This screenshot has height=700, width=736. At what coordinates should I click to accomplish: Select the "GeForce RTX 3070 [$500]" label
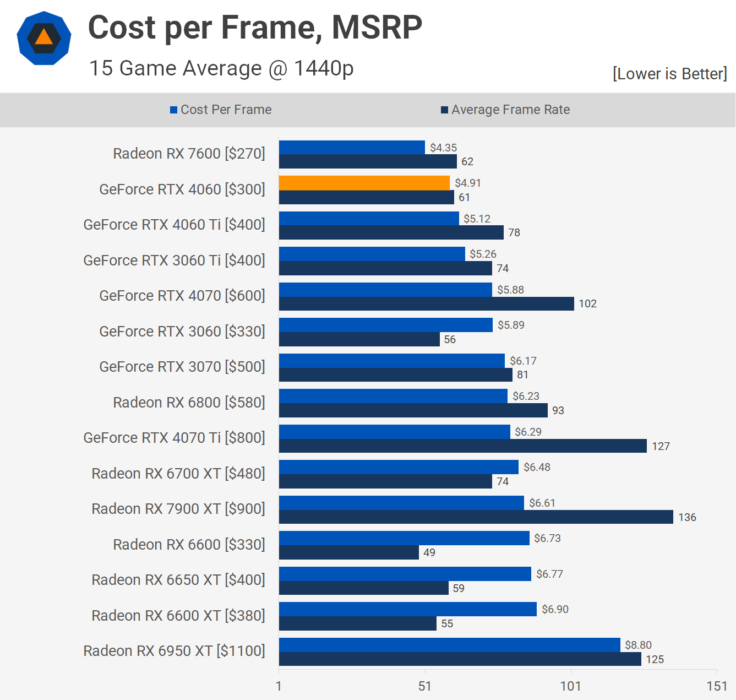(182, 367)
